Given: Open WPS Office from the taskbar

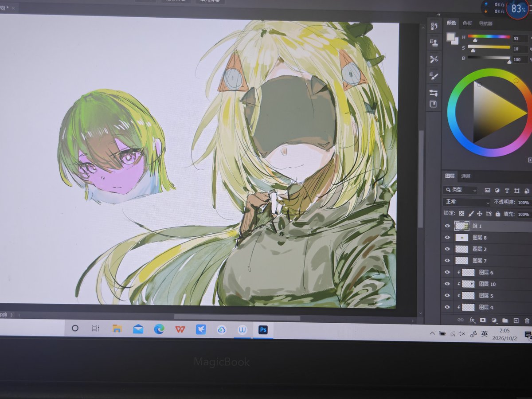Looking at the screenshot, I should coord(180,329).
